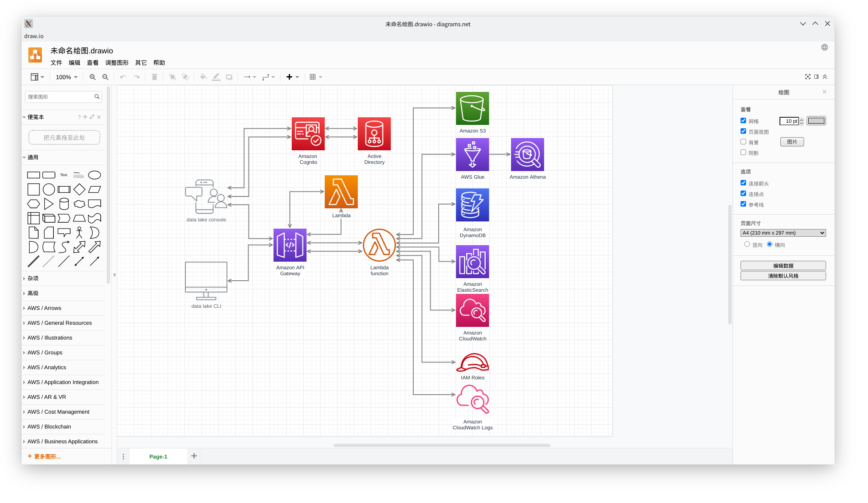868x503 pixels.
Task: Click the 编辑数据 button
Action: click(x=782, y=265)
